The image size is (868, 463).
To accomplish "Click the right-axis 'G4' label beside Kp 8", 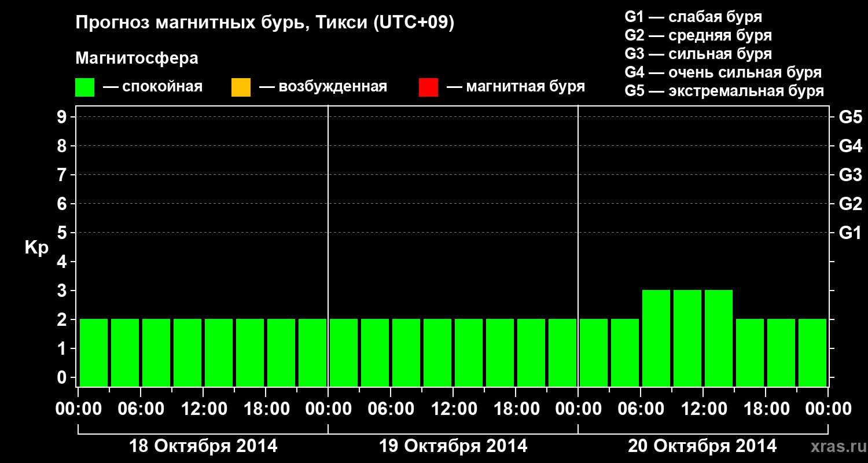I will coord(851,146).
